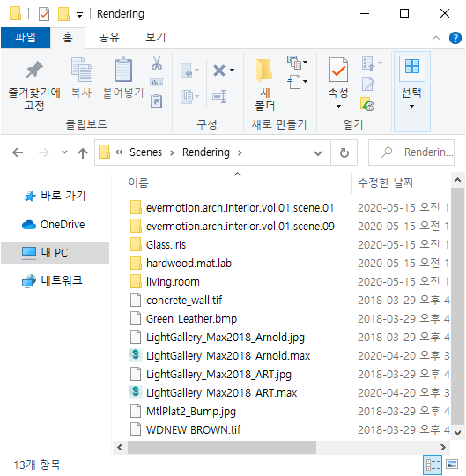Click the Paste (붙여넣기) clipboard icon
The width and height of the screenshot is (466, 476).
pyautogui.click(x=123, y=70)
